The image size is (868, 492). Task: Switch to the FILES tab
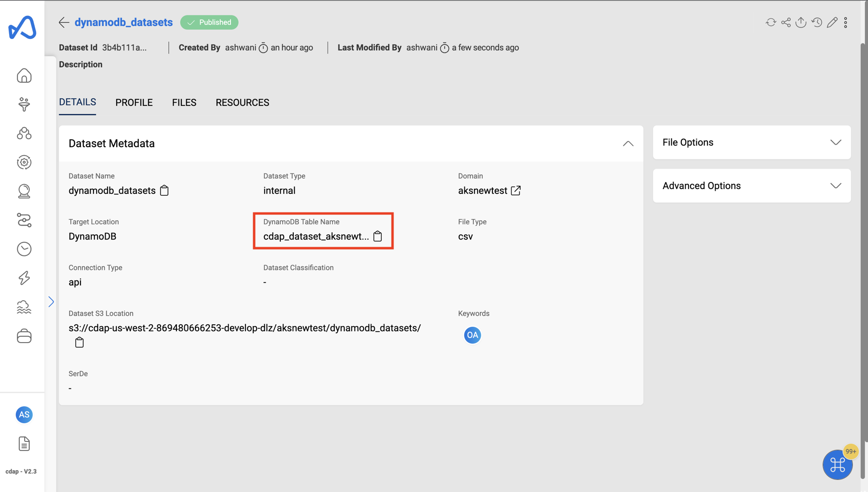click(184, 103)
